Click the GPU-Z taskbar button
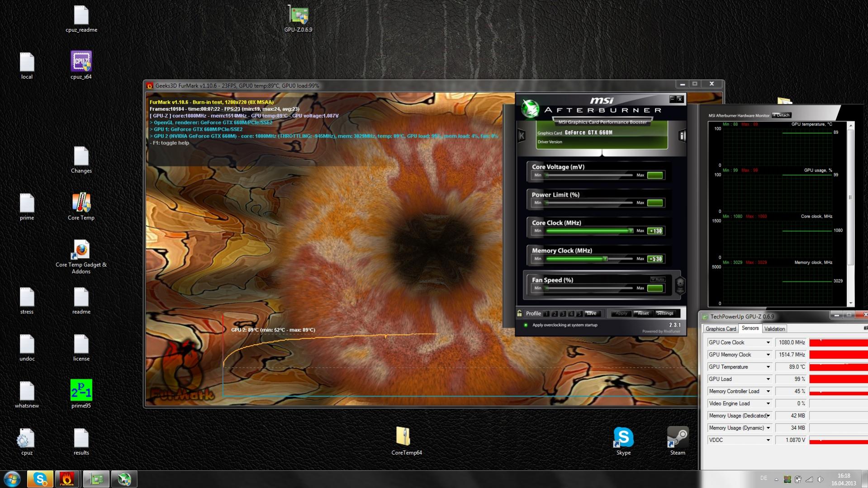The image size is (868, 488). [96, 479]
